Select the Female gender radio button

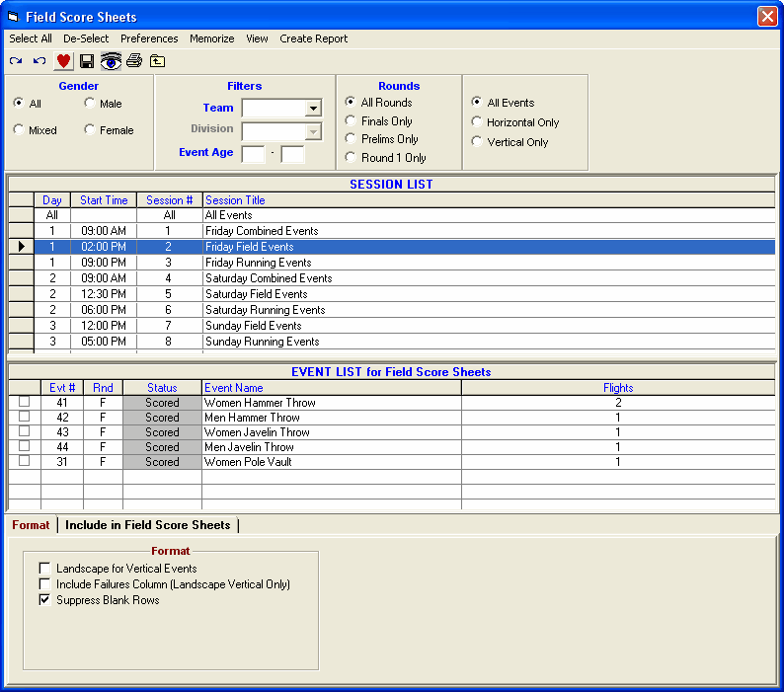(90, 129)
